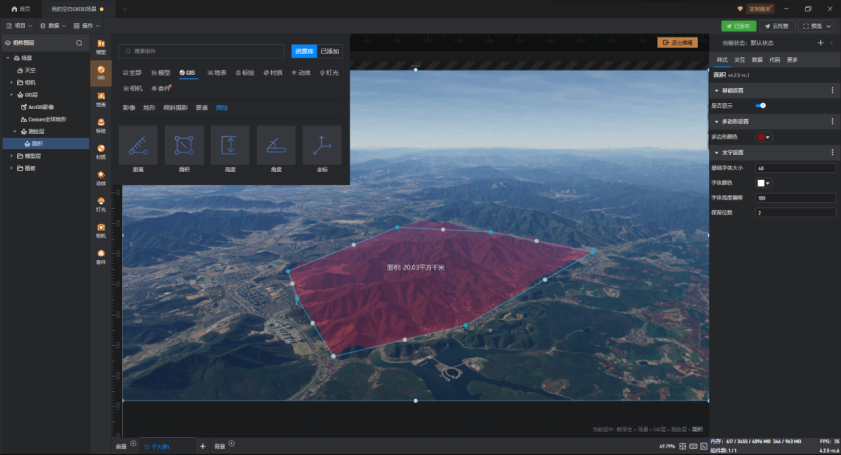Select the 面积 area measurement tool
841x455 pixels.
184,145
